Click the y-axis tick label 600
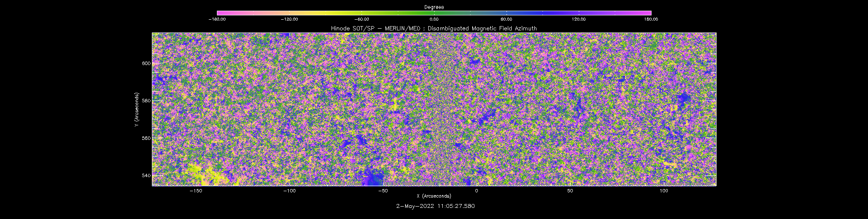Screen dimensions: 868x219 146,63
